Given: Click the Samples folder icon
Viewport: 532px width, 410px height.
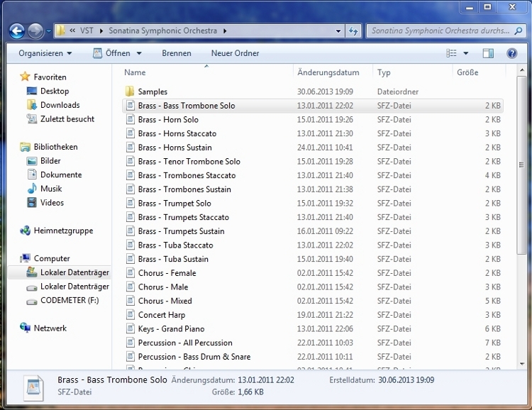Looking at the screenshot, I should [x=130, y=92].
